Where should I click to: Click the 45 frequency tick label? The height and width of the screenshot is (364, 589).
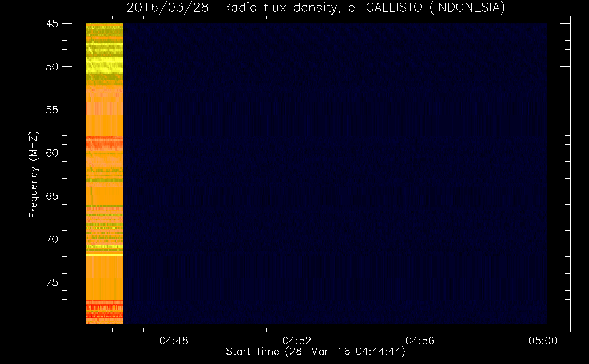pyautogui.click(x=52, y=24)
